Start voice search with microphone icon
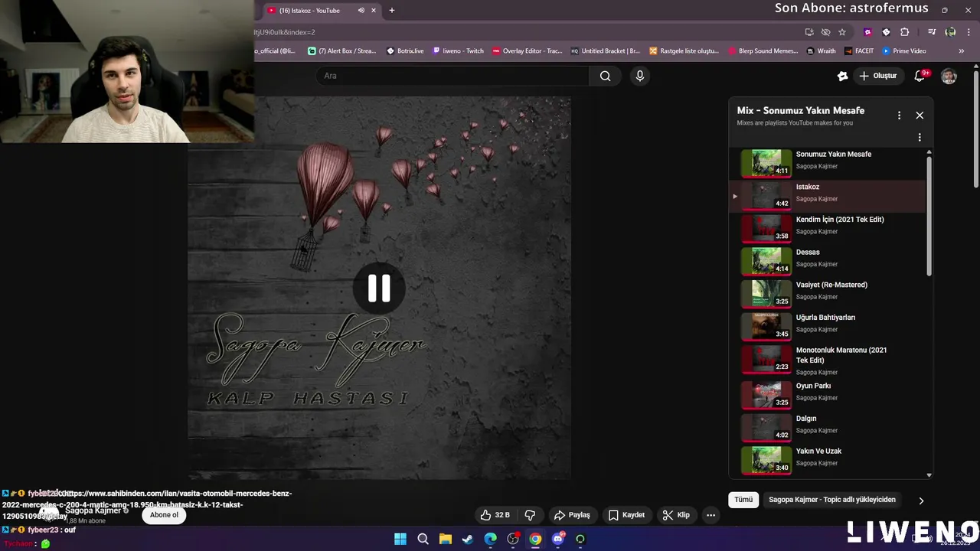The height and width of the screenshot is (551, 980). pyautogui.click(x=640, y=76)
